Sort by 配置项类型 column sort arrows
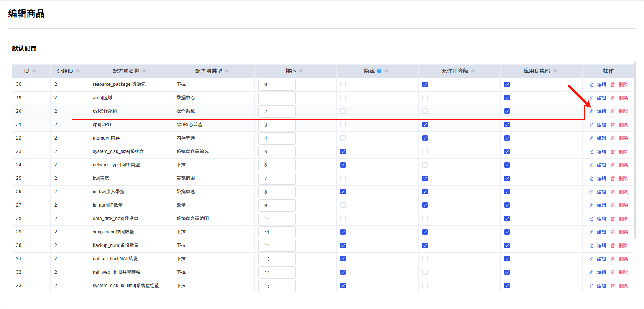The image size is (644, 309). [227, 71]
